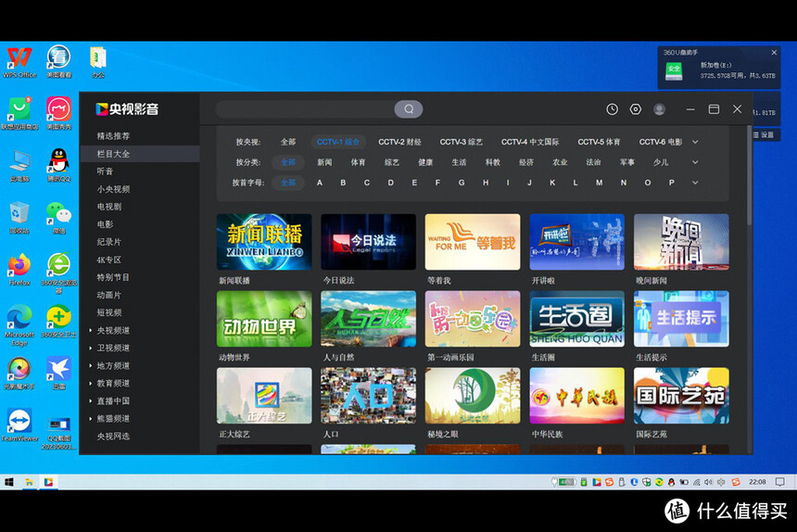Image resolution: width=797 pixels, height=532 pixels.
Task: Open the notification center tray icon
Action: click(x=779, y=482)
